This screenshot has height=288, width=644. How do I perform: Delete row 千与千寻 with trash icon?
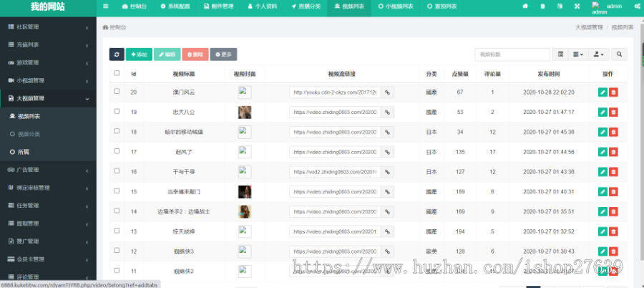(x=613, y=171)
